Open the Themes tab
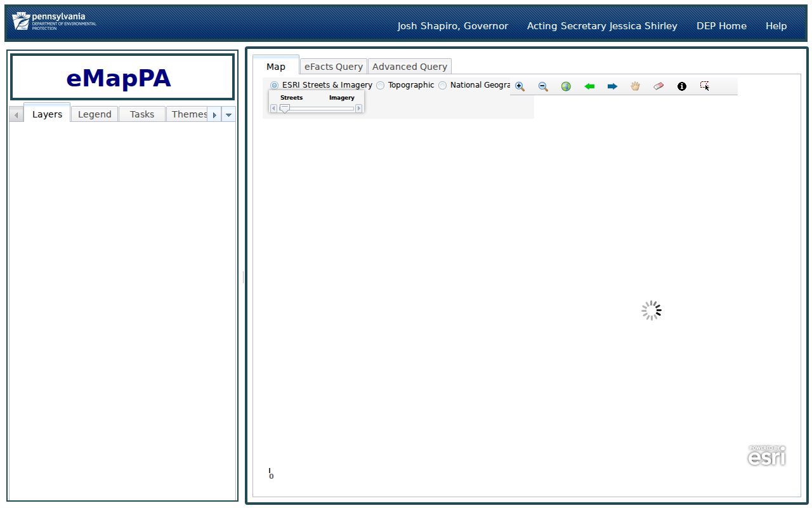Screen dimensions: 812x508 [x=189, y=114]
